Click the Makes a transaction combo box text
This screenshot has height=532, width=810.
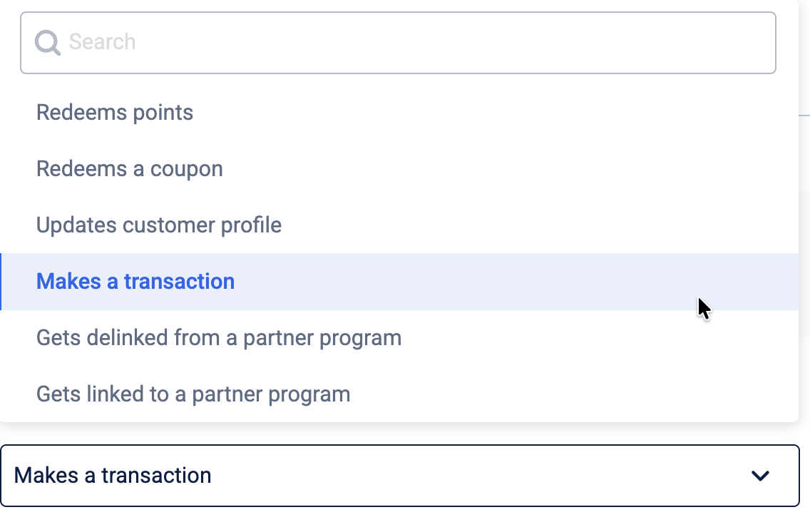pos(113,476)
